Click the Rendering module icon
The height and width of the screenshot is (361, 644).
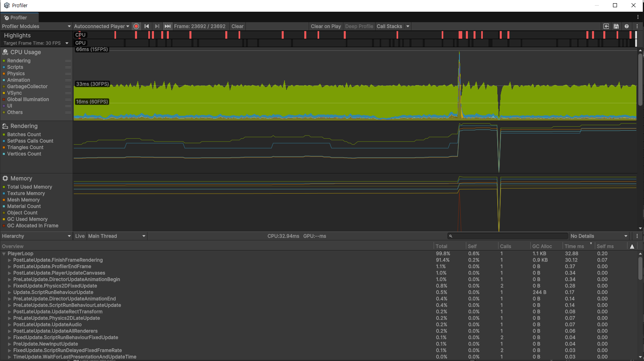click(x=5, y=126)
